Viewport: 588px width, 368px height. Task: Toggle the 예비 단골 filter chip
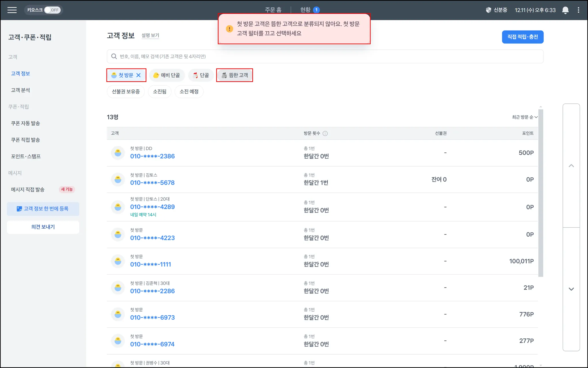tap(167, 75)
